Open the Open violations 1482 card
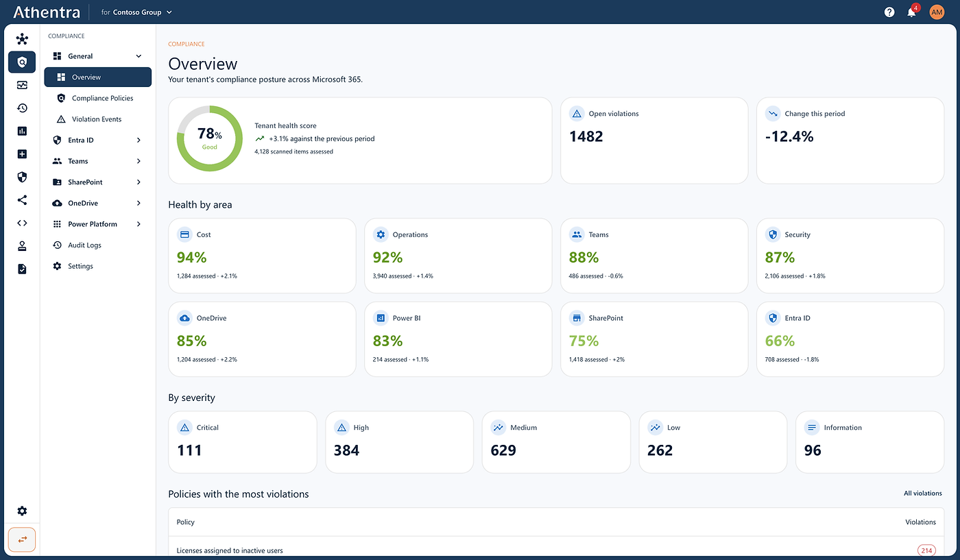The height and width of the screenshot is (560, 960). [654, 141]
